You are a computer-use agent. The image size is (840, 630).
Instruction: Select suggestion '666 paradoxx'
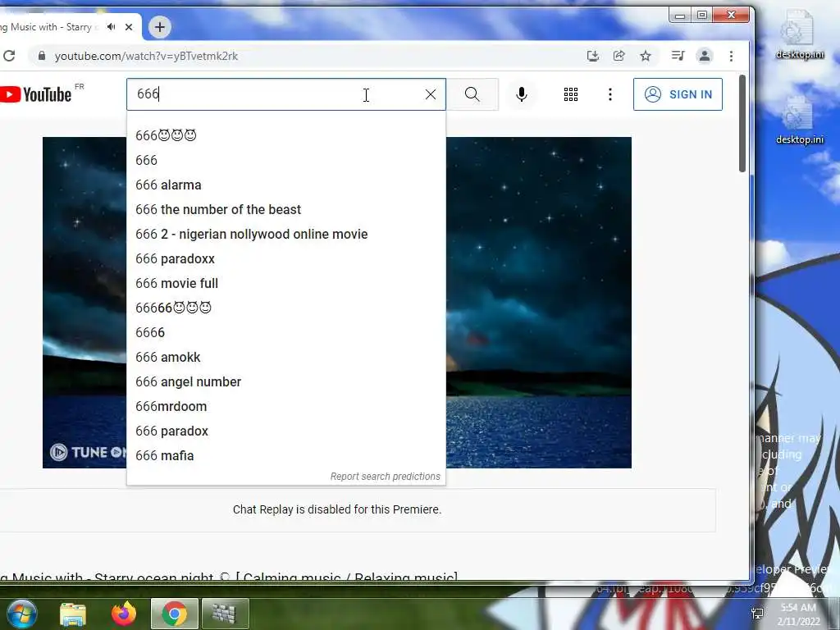pyautogui.click(x=286, y=258)
